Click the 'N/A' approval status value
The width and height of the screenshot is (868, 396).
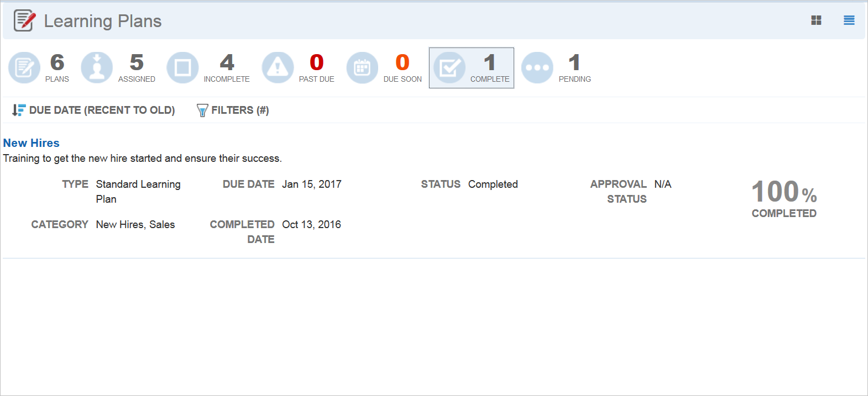(663, 184)
